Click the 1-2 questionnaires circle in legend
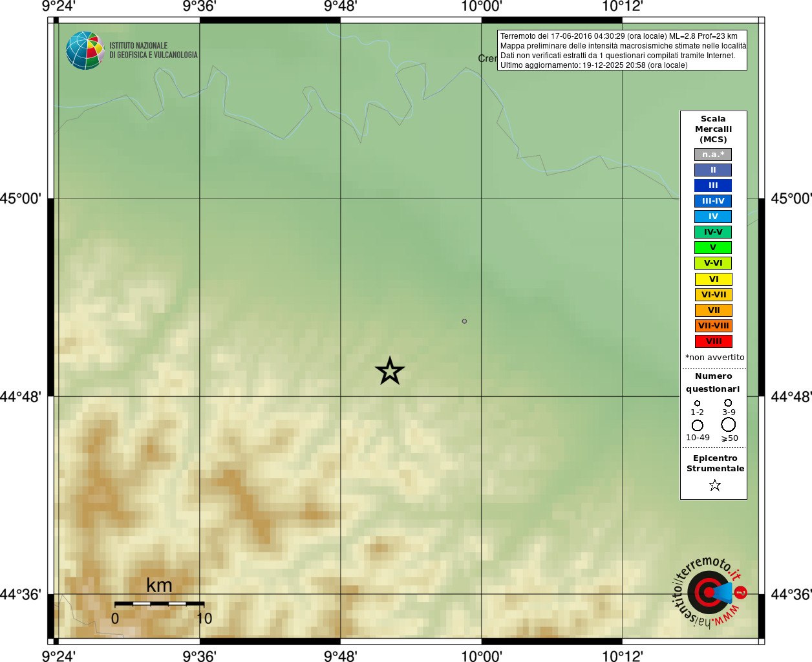This screenshot has width=812, height=662. pyautogui.click(x=697, y=403)
